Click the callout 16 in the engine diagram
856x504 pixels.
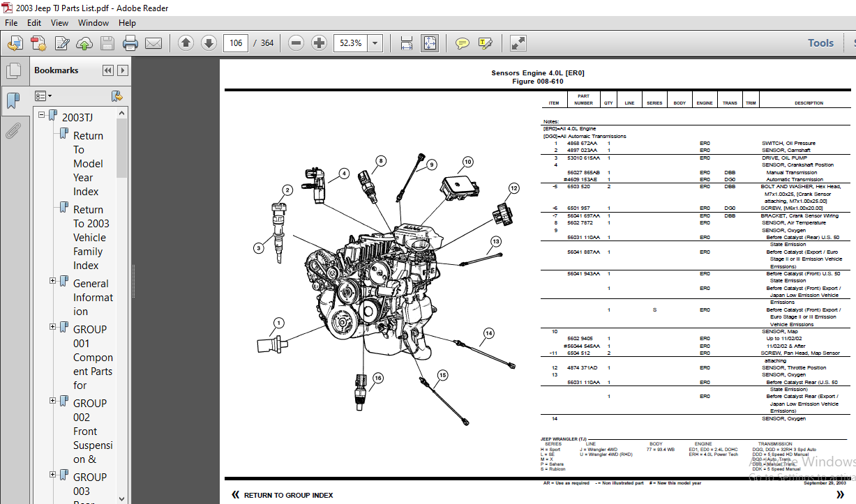(377, 378)
